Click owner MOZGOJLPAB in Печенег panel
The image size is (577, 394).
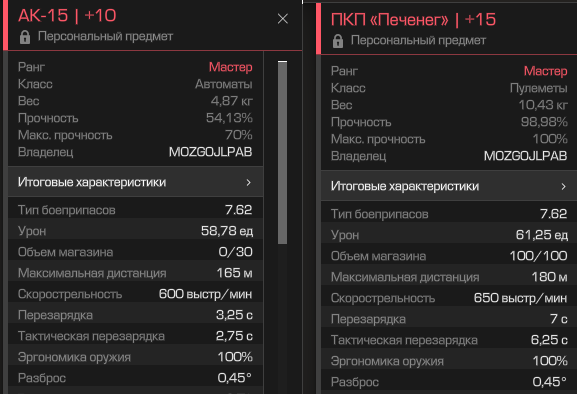click(x=525, y=156)
